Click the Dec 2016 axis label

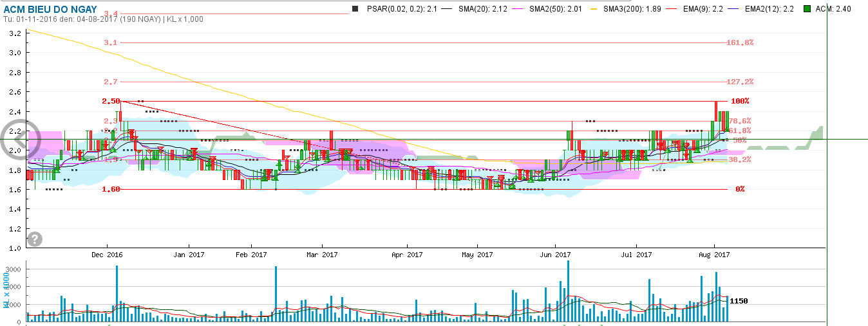107,255
